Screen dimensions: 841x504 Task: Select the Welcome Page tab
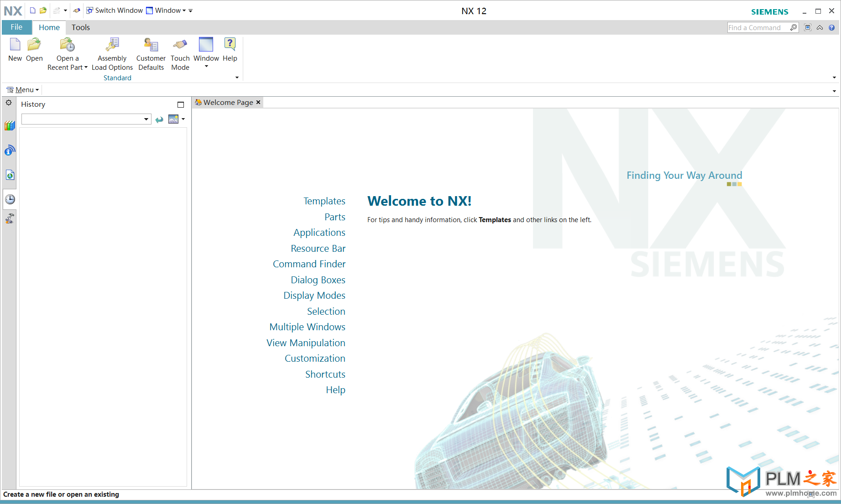click(224, 103)
